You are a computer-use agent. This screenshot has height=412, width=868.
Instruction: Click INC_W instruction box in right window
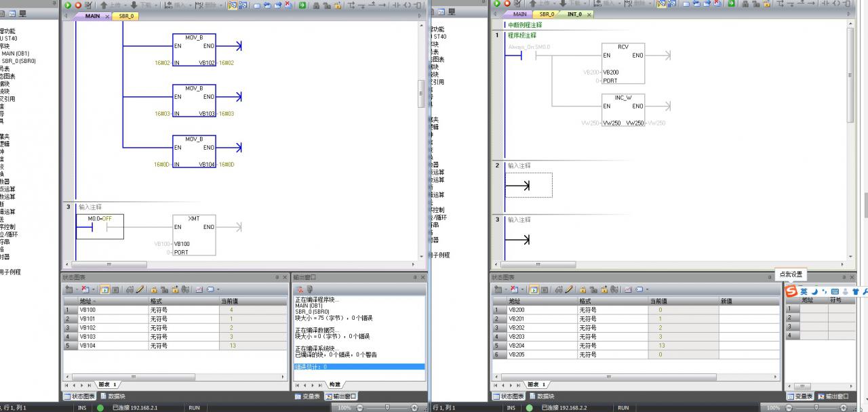pos(623,110)
